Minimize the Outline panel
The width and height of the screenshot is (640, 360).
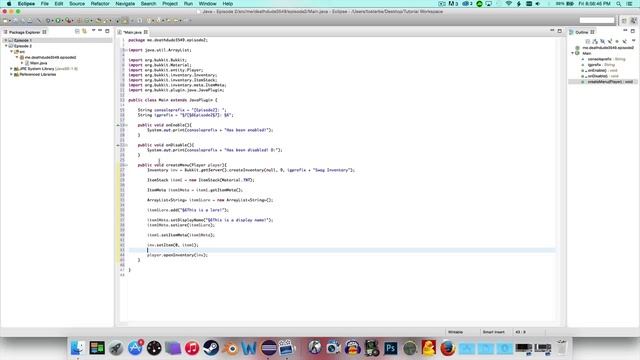point(625,31)
